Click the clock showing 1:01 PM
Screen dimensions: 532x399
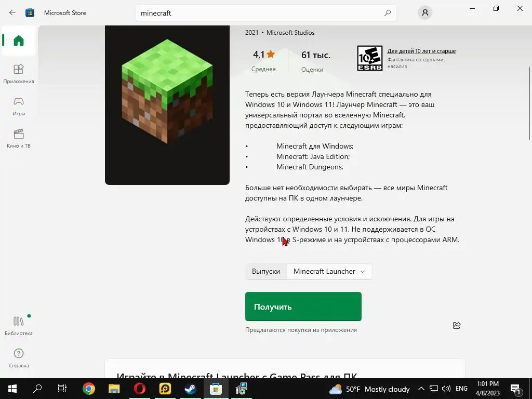point(487,389)
